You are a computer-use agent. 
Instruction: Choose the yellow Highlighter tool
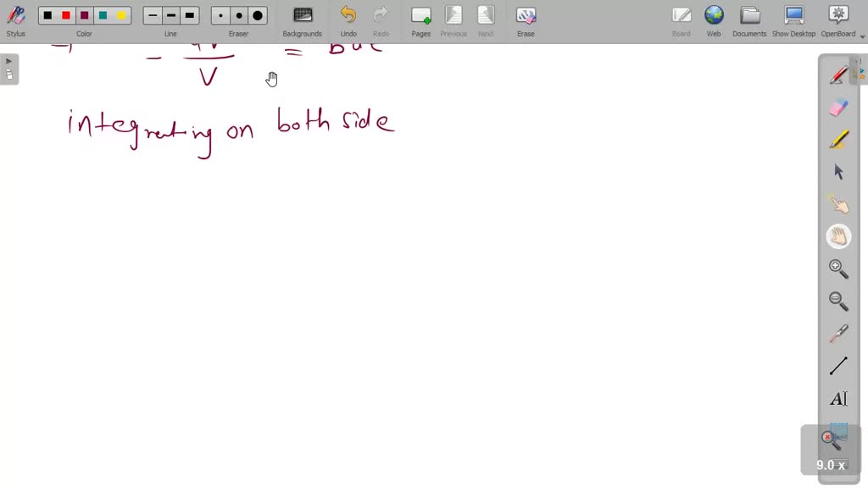point(838,140)
